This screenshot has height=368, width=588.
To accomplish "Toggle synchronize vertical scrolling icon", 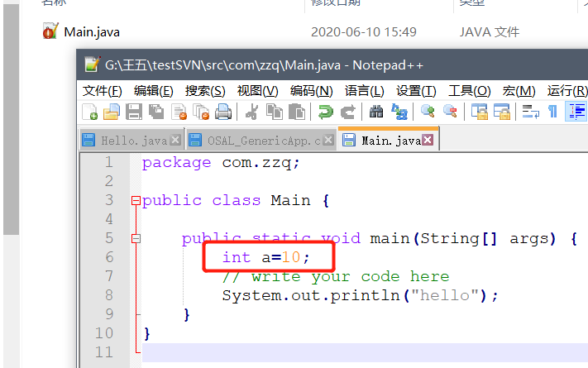I will click(x=479, y=112).
